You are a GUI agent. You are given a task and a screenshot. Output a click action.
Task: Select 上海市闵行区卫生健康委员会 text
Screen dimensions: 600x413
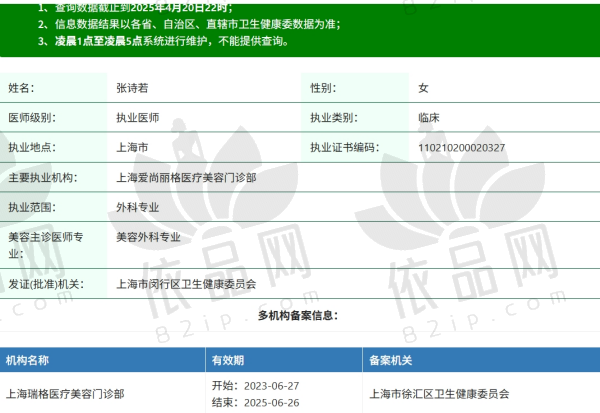pyautogui.click(x=186, y=284)
